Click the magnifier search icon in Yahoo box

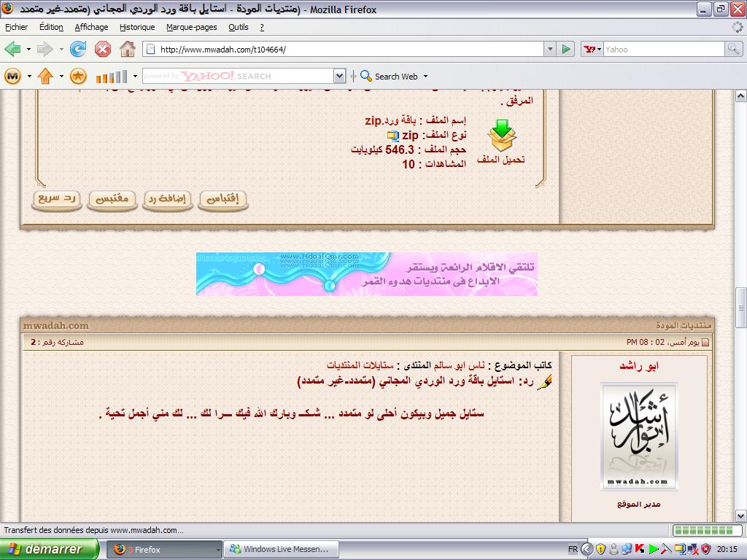click(x=733, y=50)
